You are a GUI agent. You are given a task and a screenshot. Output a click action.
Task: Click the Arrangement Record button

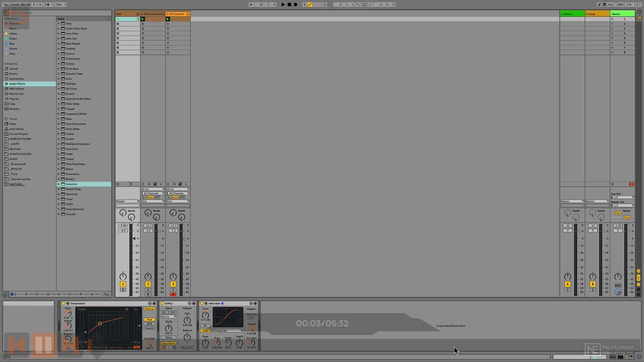(x=296, y=4)
